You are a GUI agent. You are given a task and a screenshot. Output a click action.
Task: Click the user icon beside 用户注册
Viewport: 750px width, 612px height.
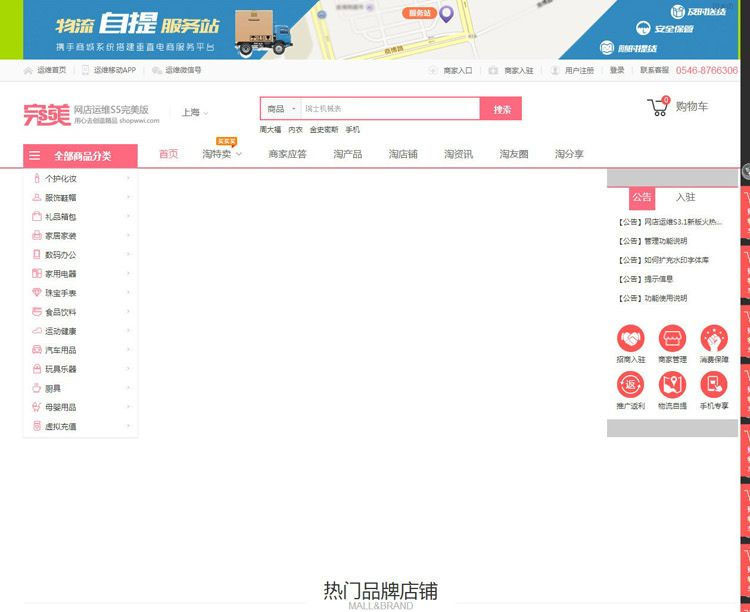(555, 70)
